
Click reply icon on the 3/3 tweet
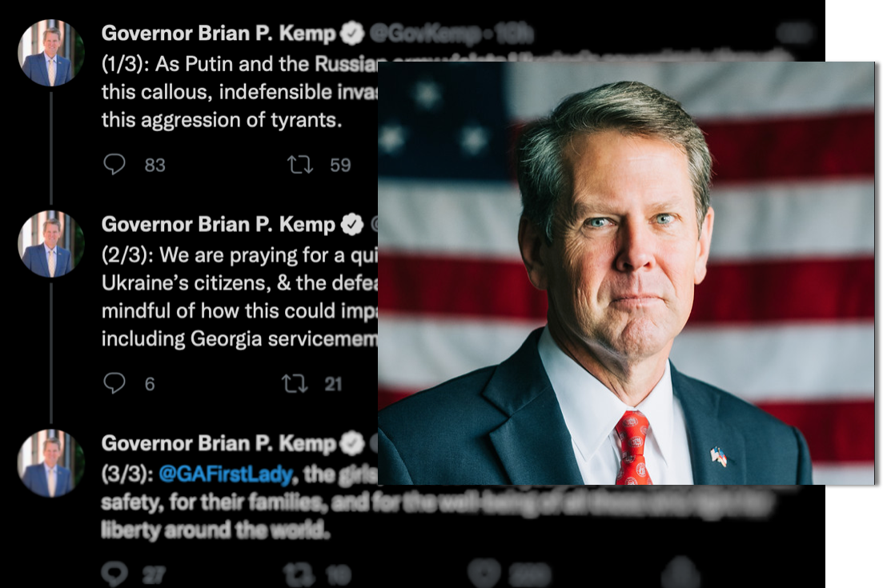(114, 574)
